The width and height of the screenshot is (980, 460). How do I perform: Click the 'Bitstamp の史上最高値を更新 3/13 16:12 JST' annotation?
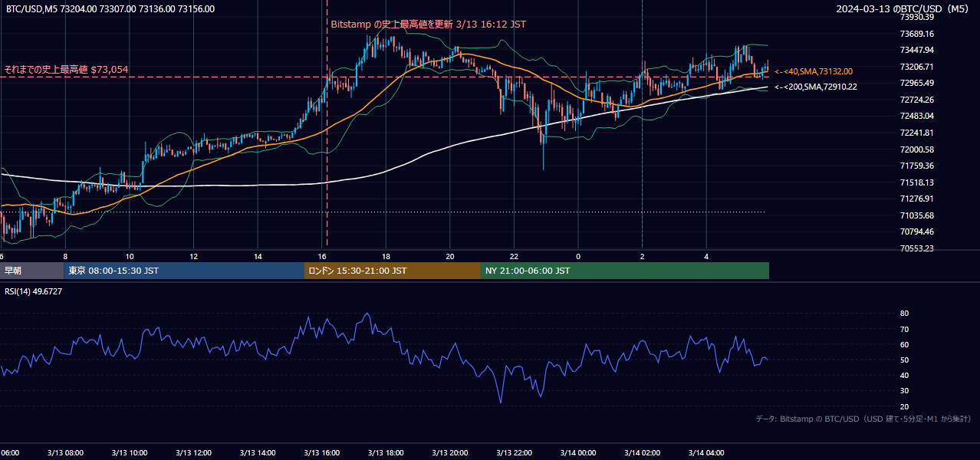[429, 25]
